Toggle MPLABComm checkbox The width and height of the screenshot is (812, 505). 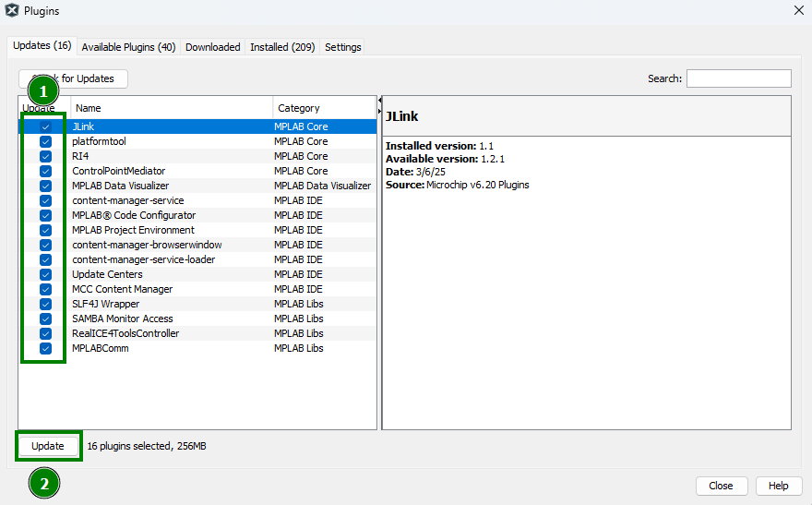[x=45, y=349]
